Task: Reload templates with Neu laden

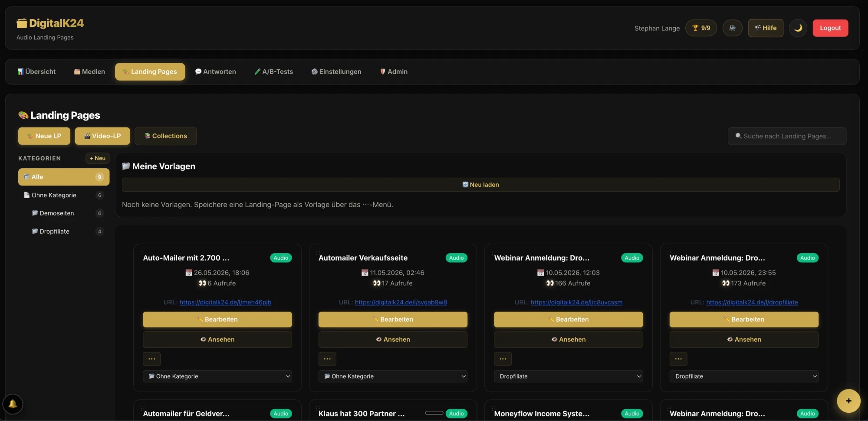Action: (481, 185)
